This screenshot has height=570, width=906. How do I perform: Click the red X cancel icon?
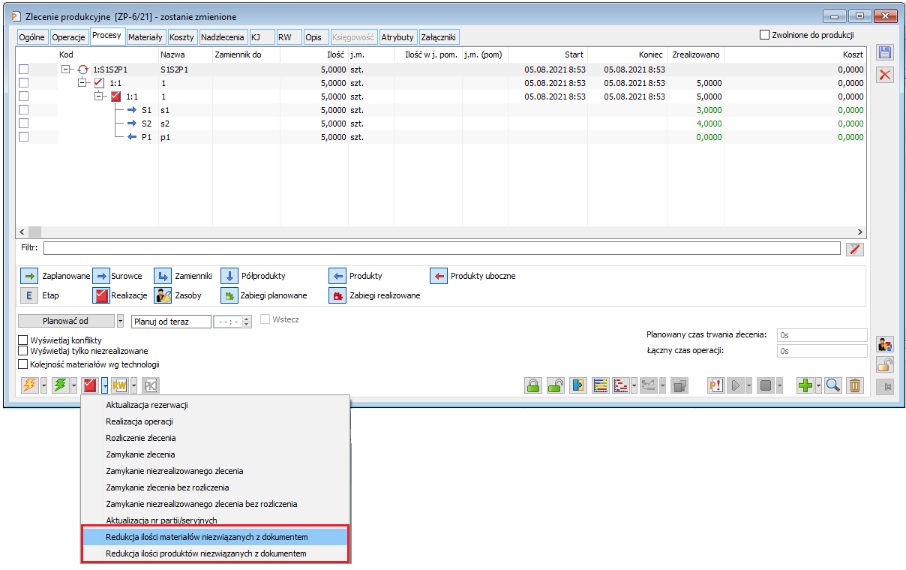(x=884, y=76)
